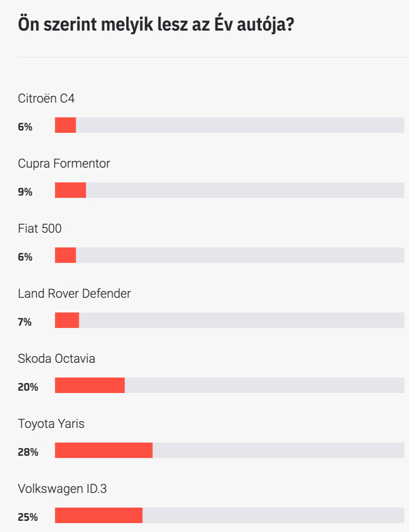Click the Fiat 500 red progress bar
409x532 pixels.
point(65,255)
